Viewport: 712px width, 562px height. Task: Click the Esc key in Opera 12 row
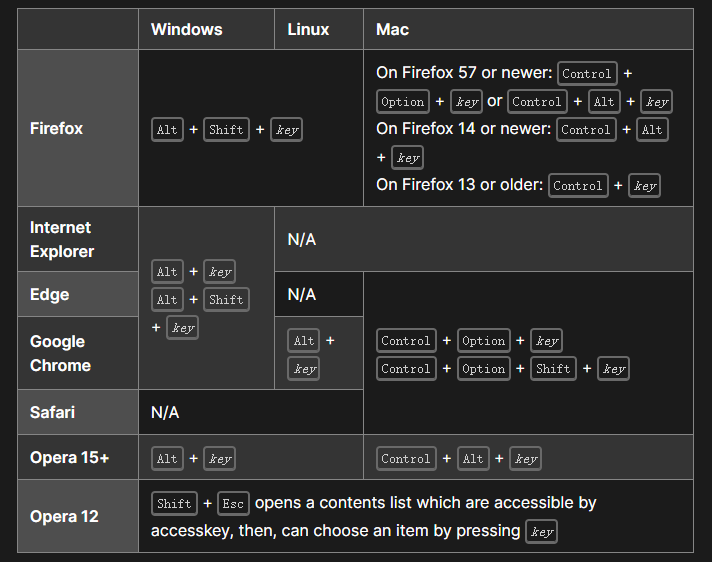233,504
